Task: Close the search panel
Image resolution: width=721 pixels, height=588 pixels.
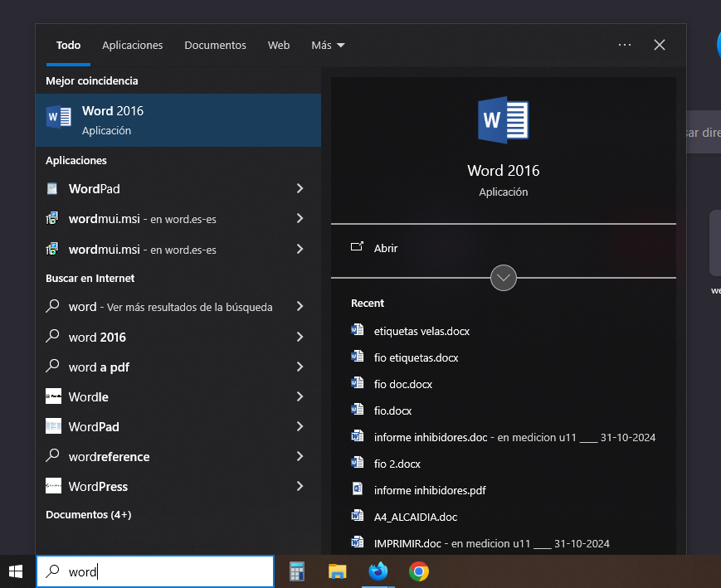Action: [x=660, y=45]
